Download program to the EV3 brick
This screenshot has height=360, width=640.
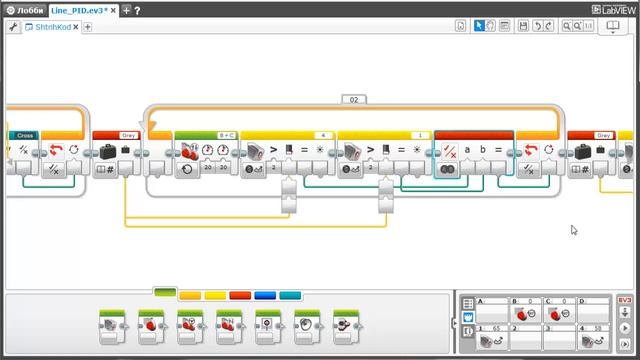[625, 313]
